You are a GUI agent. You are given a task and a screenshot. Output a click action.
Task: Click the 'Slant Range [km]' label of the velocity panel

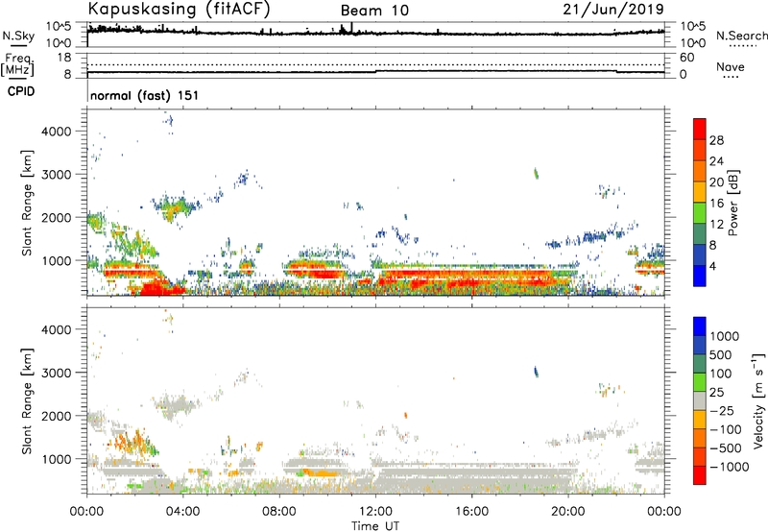tap(27, 401)
